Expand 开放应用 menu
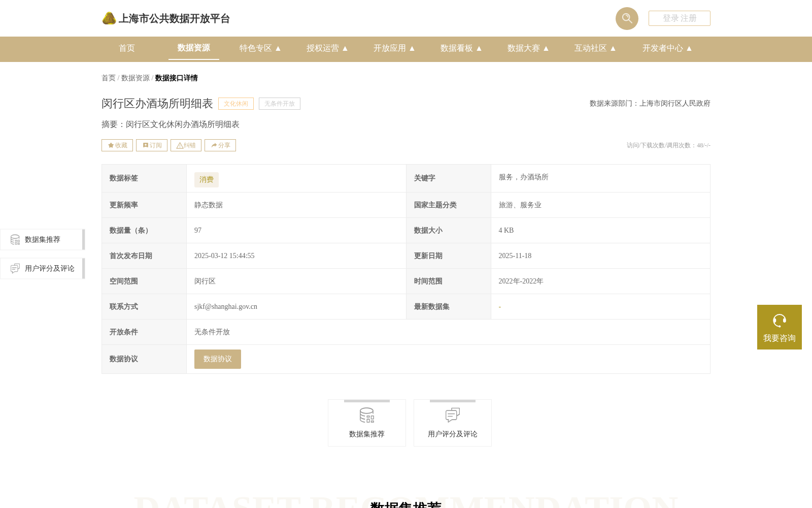 tap(394, 48)
